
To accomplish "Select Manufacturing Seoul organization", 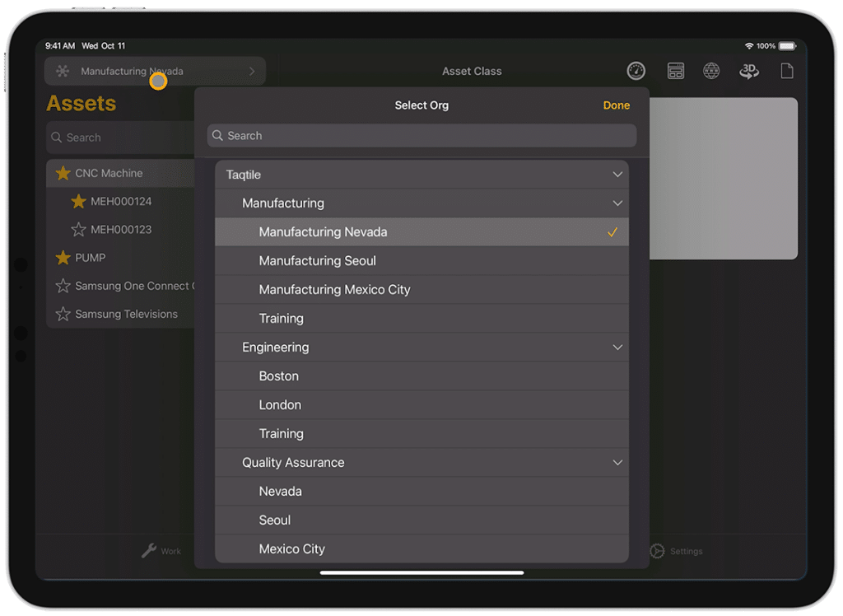I will 317,261.
